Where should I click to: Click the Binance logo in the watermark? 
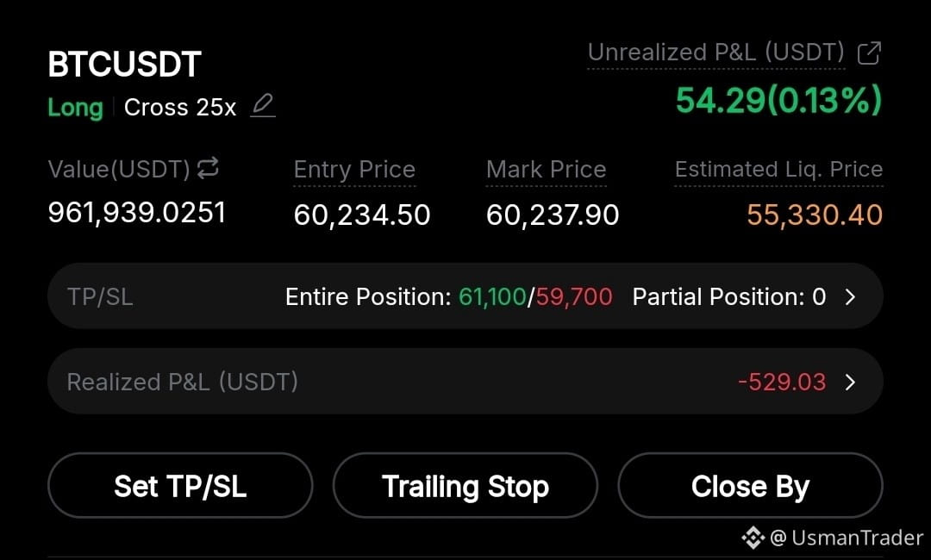point(753,538)
